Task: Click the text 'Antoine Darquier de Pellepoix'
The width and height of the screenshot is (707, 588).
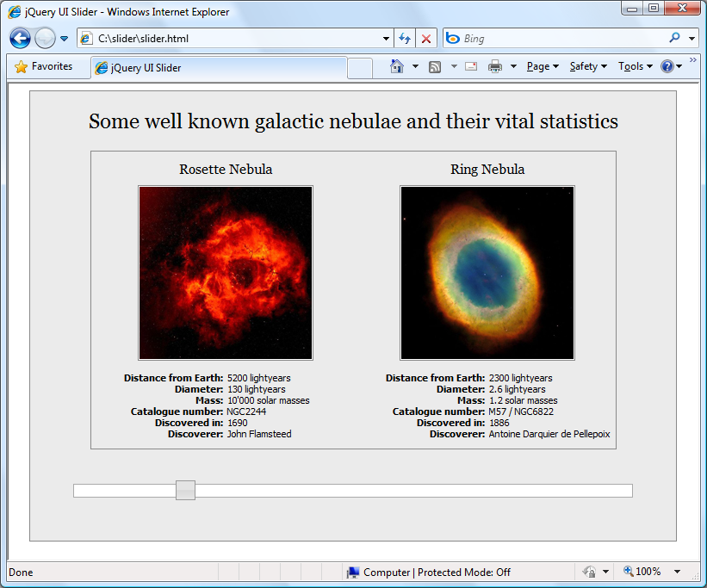Action: [x=549, y=434]
